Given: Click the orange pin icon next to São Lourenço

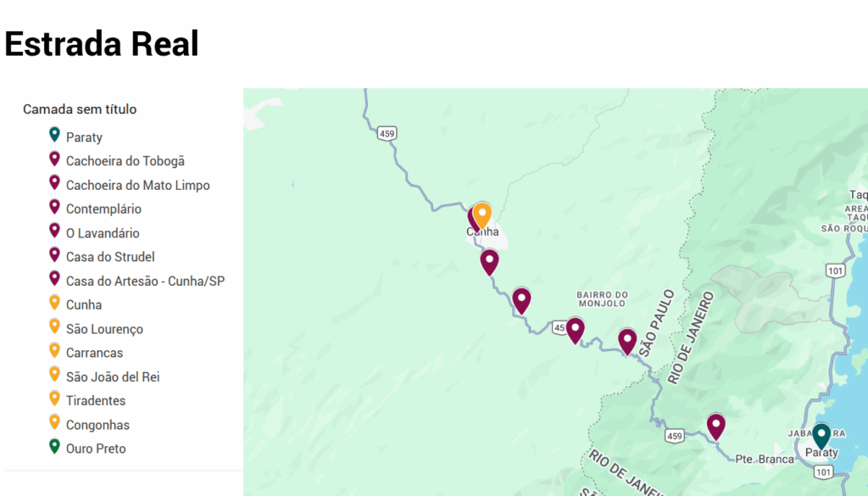Looking at the screenshot, I should (55, 328).
